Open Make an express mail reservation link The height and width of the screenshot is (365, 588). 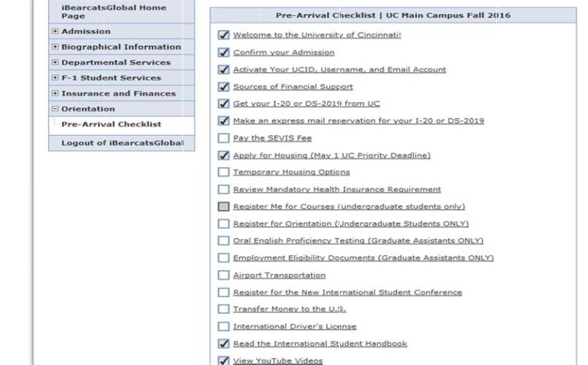[358, 120]
